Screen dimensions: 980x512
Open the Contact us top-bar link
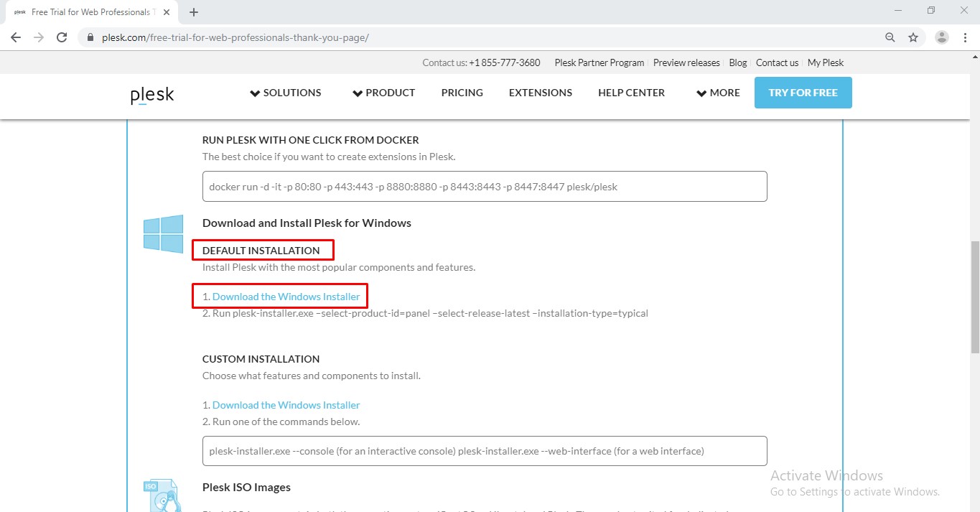pyautogui.click(x=777, y=62)
